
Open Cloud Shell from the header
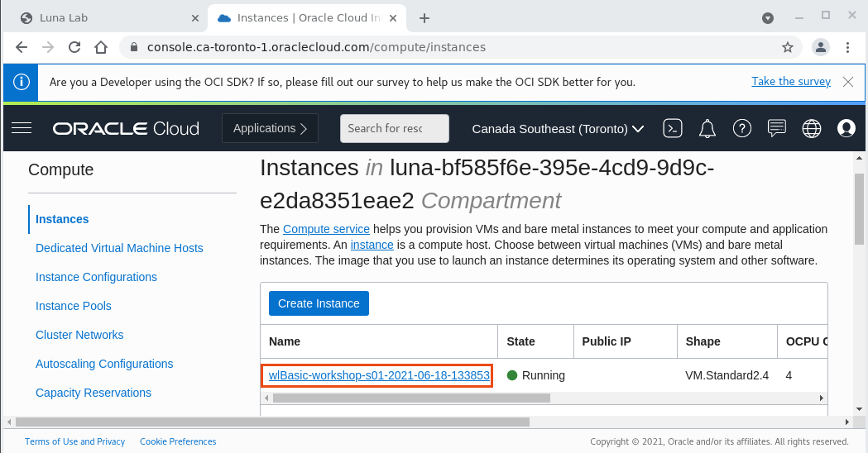pos(672,129)
